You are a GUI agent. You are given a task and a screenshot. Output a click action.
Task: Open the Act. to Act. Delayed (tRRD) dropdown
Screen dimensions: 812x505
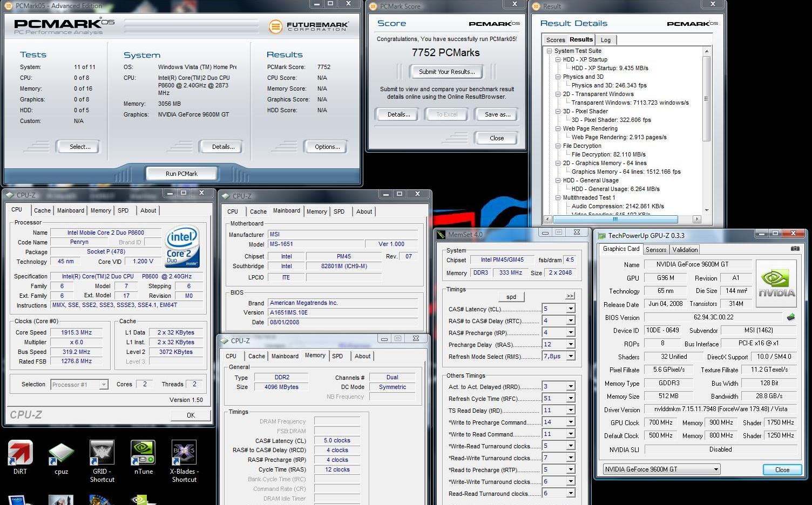[570, 386]
